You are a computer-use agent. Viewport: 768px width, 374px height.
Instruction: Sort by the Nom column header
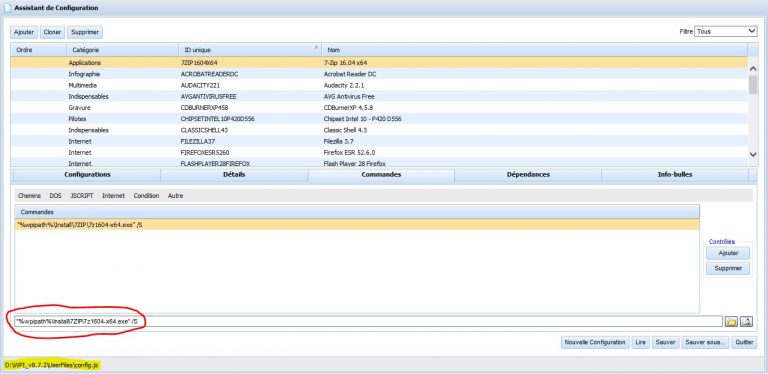(x=534, y=50)
